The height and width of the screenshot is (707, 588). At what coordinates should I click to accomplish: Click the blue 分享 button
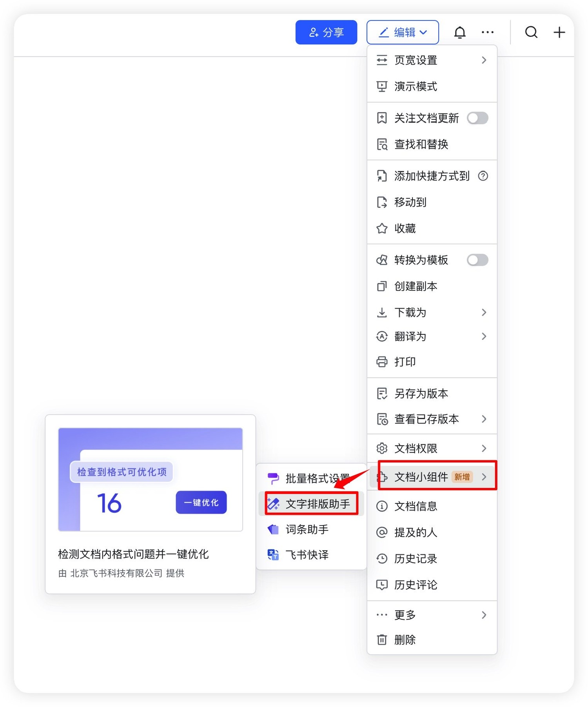[x=326, y=32]
